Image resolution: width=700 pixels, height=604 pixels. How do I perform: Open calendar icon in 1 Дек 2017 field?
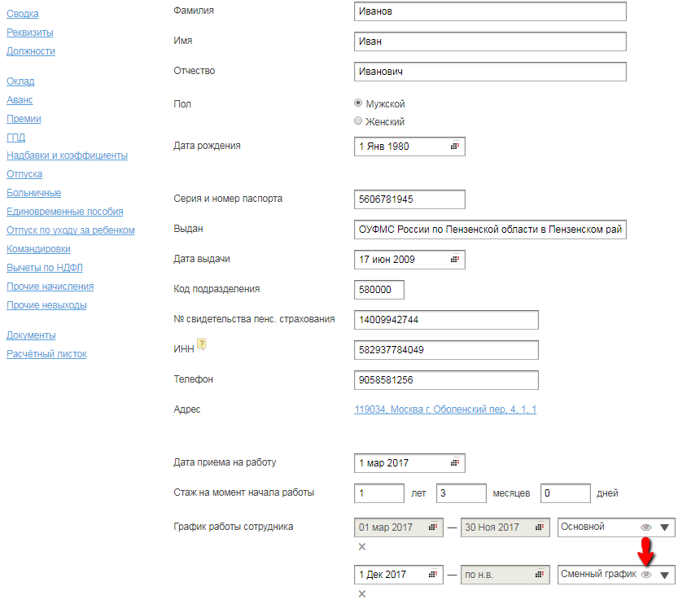tap(432, 574)
